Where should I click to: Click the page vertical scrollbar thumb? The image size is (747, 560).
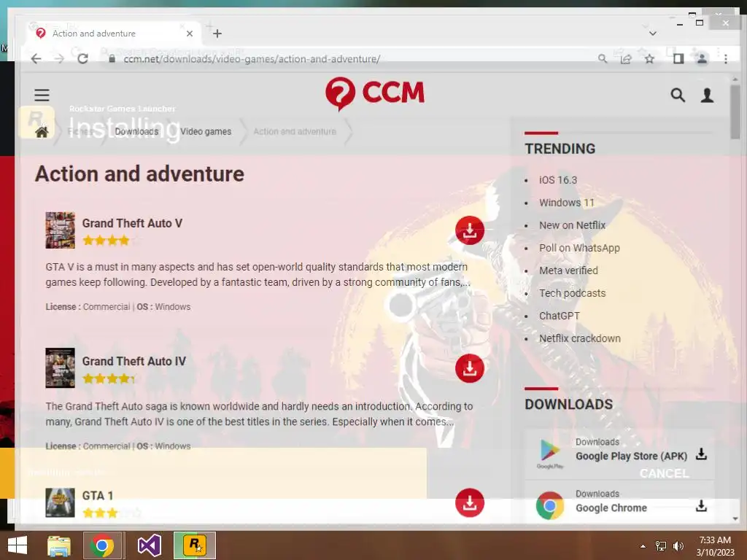coord(735,112)
